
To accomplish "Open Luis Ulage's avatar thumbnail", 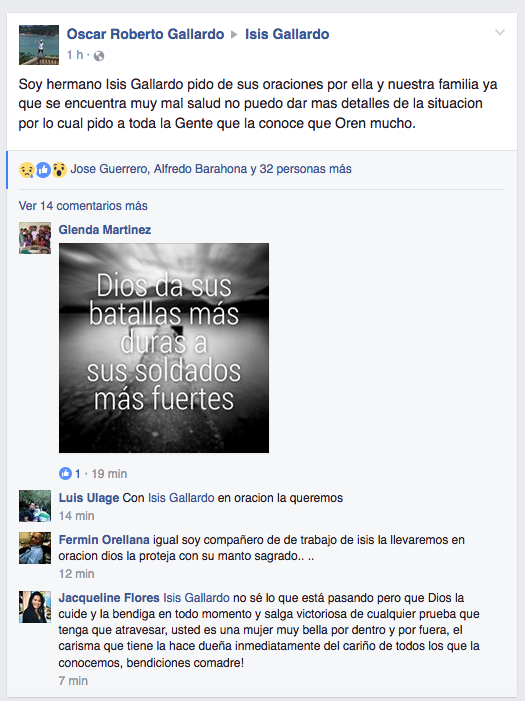I will tap(35, 506).
